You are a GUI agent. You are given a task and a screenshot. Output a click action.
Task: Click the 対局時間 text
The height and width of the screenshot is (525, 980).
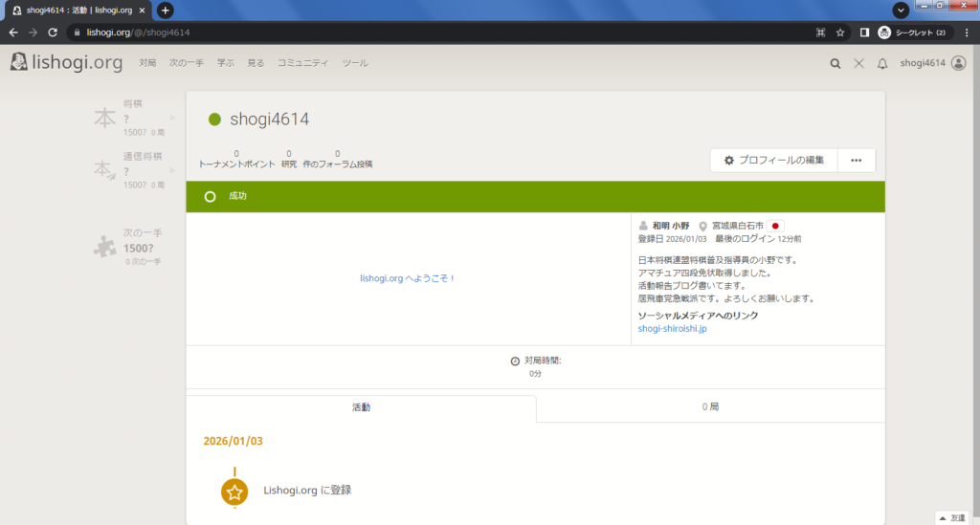coord(543,361)
